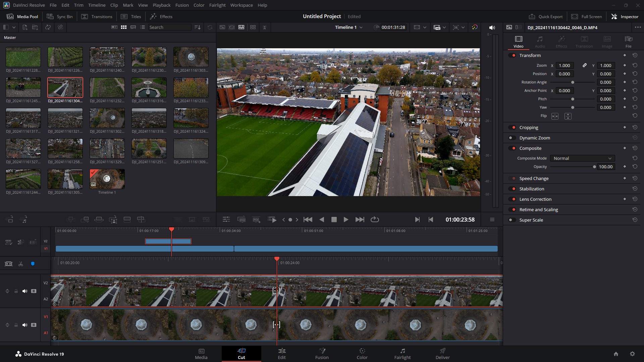Switch to the Edit page
The image size is (644, 362).
[x=282, y=354]
